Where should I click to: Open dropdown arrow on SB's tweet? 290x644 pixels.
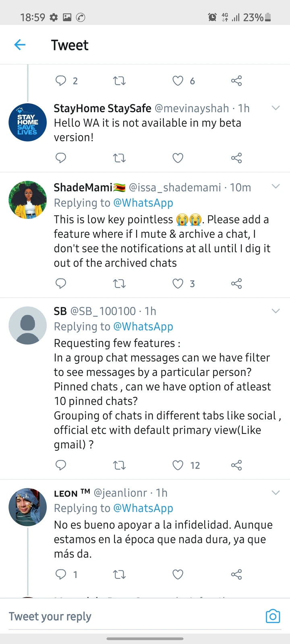pyautogui.click(x=275, y=311)
